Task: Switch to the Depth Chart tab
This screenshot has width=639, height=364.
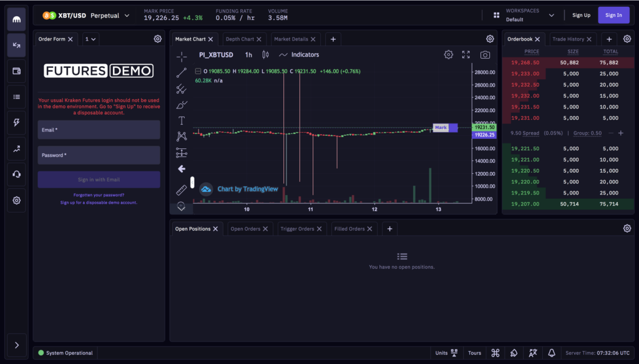Action: (x=240, y=39)
